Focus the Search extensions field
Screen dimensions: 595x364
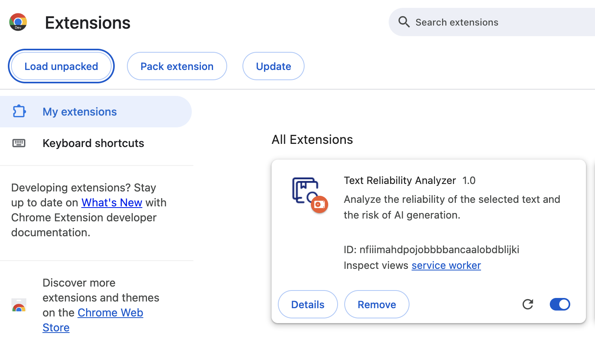(492, 22)
